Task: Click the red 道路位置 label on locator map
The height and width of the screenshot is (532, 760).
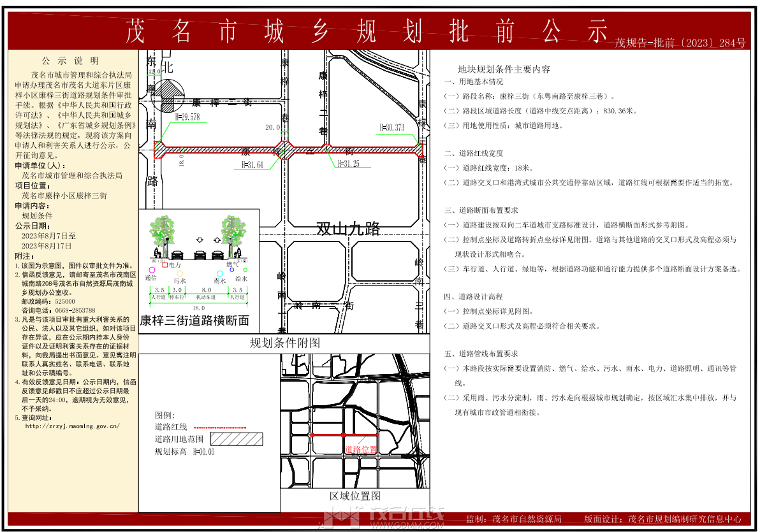Action: [x=361, y=449]
